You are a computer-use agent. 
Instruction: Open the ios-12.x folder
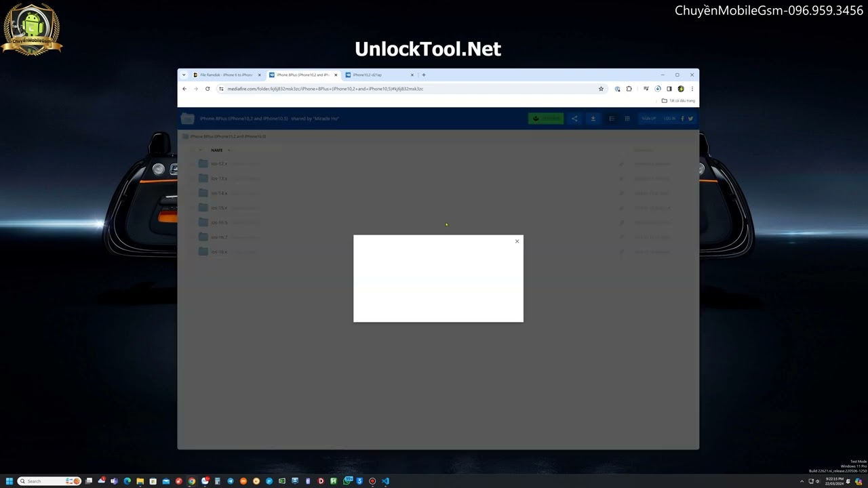coord(218,164)
